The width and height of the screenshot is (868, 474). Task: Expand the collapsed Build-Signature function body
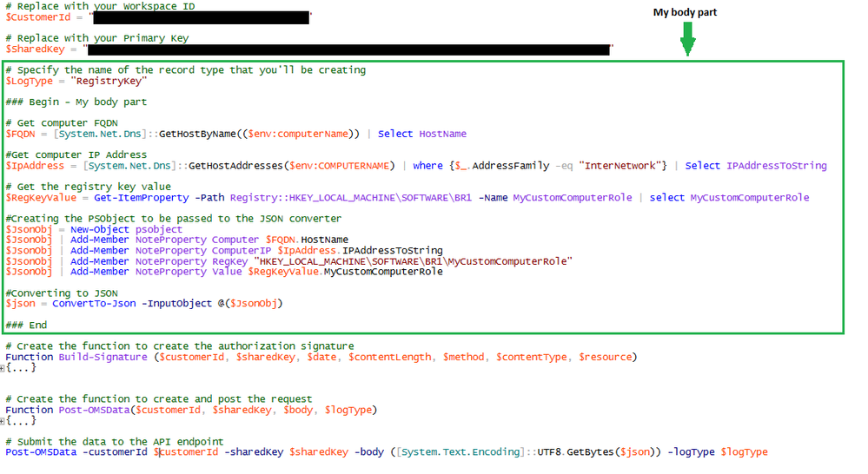3,368
